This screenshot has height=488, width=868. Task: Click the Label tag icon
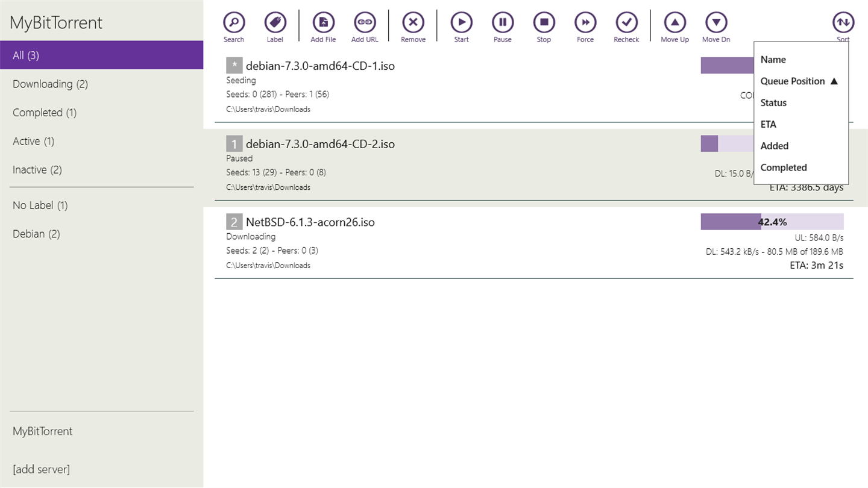(x=275, y=23)
